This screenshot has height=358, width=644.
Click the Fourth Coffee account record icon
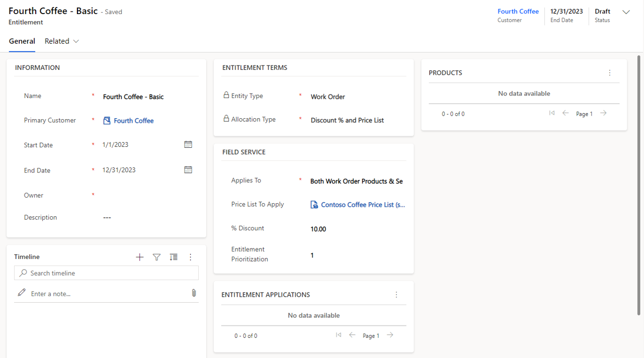point(107,121)
